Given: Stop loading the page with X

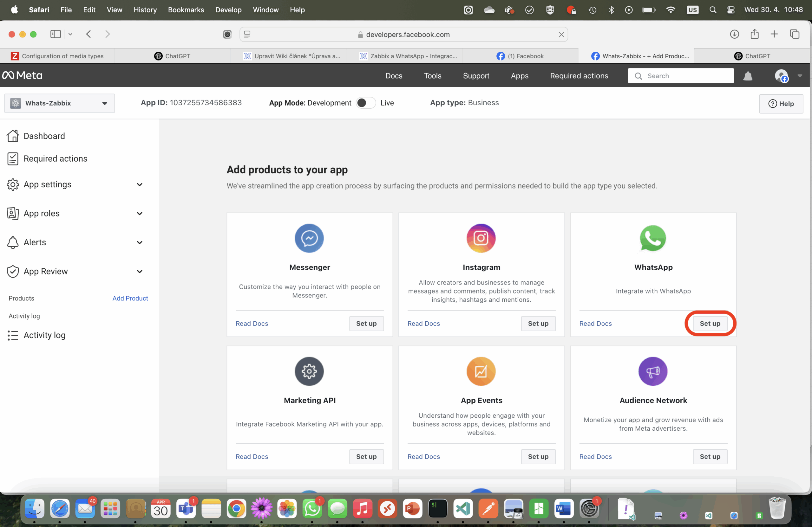Looking at the screenshot, I should click(x=561, y=35).
